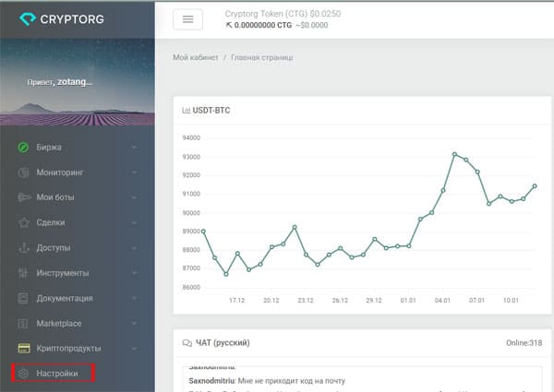Click the Инструменты sidebar icon

point(23,273)
